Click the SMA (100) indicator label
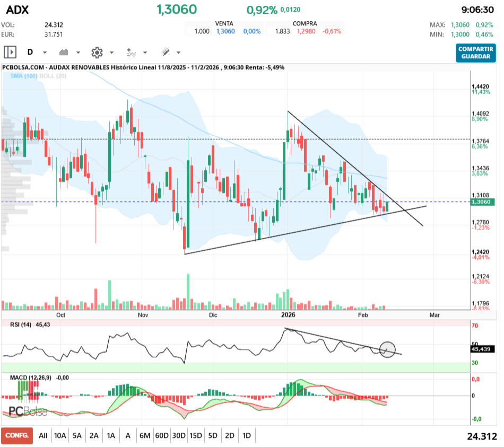This screenshot has width=504, height=447. click(x=24, y=76)
